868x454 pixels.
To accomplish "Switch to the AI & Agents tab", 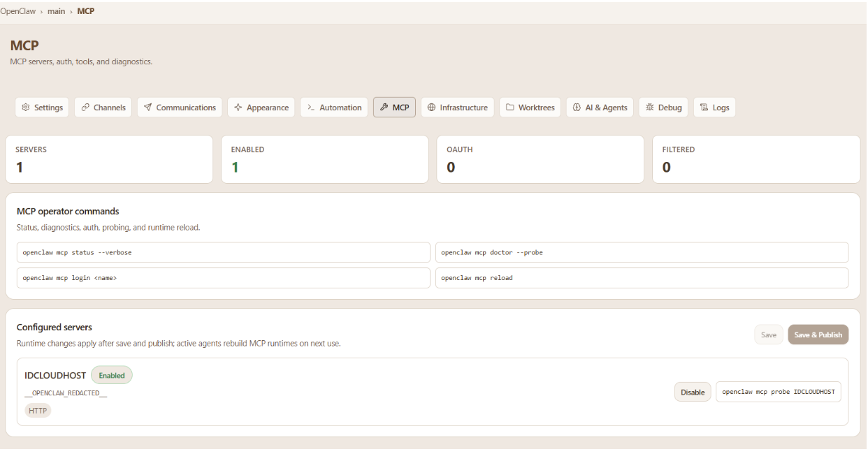I will pyautogui.click(x=600, y=108).
